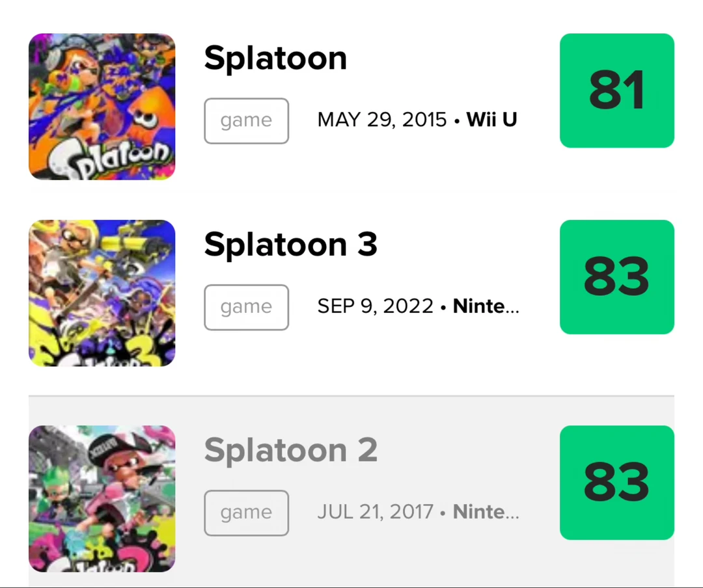
Task: Select the highlighted Splatoon 2 result row
Action: coord(351,492)
